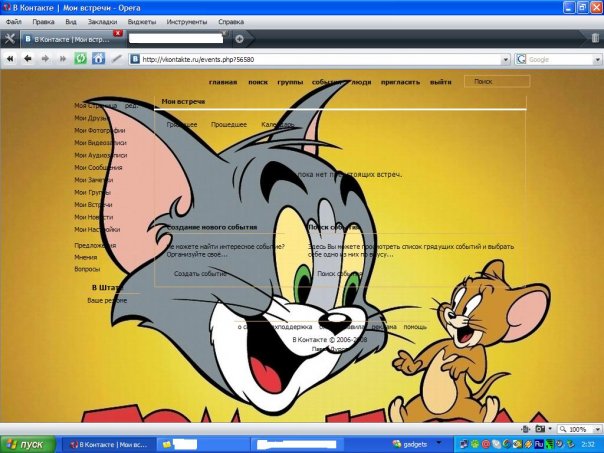Expand the address bar history dropdown
Screen dimensions: 604x453
(x=506, y=60)
